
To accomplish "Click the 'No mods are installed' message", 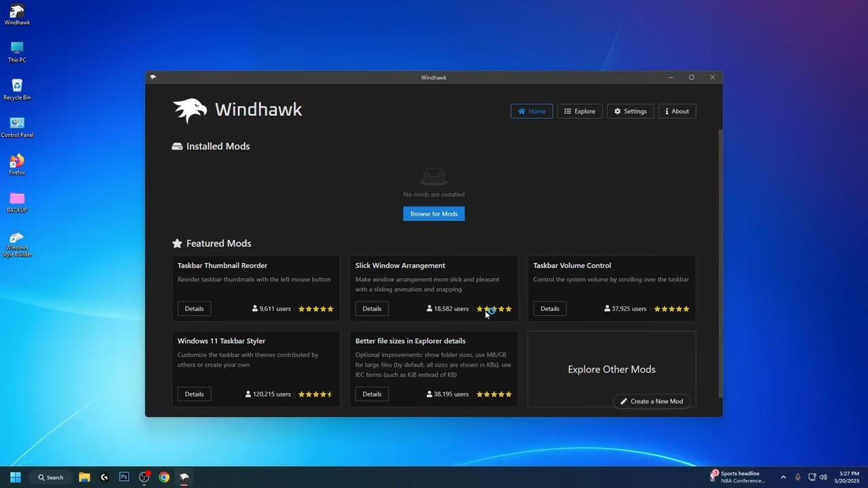I will coord(434,195).
